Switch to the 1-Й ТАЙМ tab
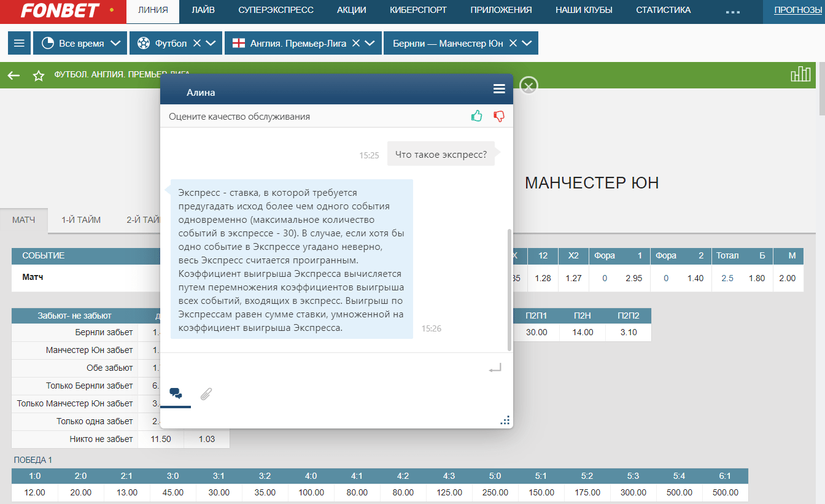 (81, 220)
